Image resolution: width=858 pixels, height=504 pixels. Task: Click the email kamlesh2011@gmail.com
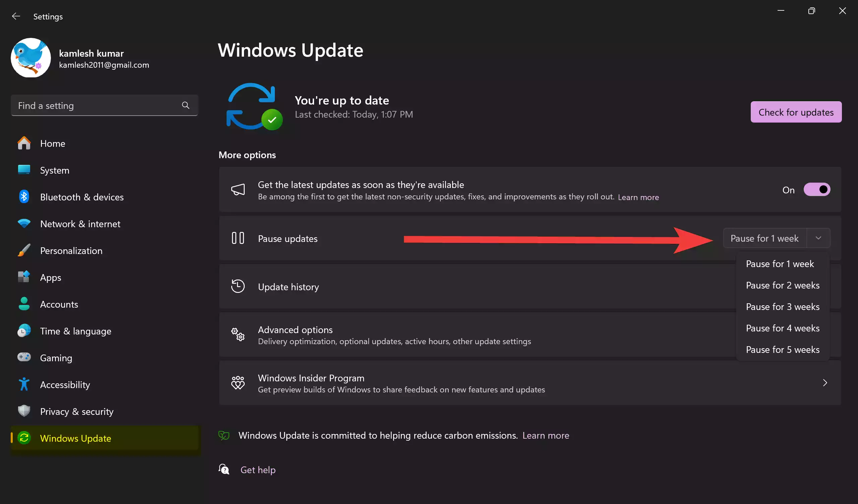(104, 65)
